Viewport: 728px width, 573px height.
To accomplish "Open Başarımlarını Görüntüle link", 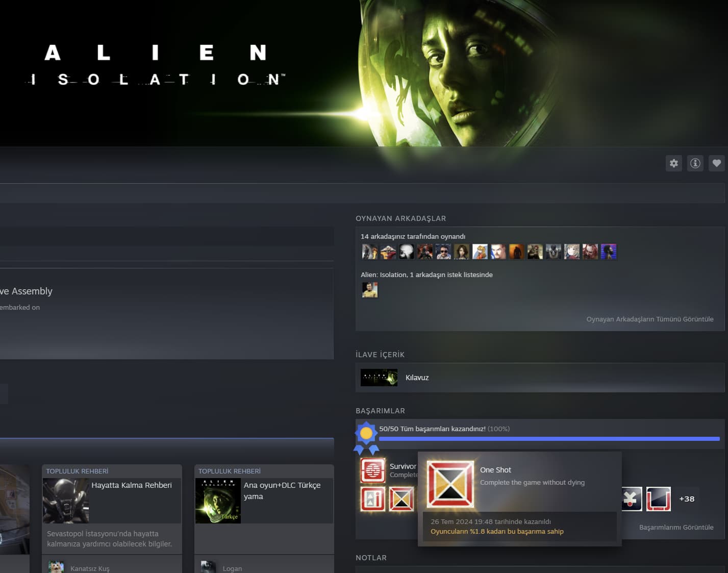I will point(676,527).
